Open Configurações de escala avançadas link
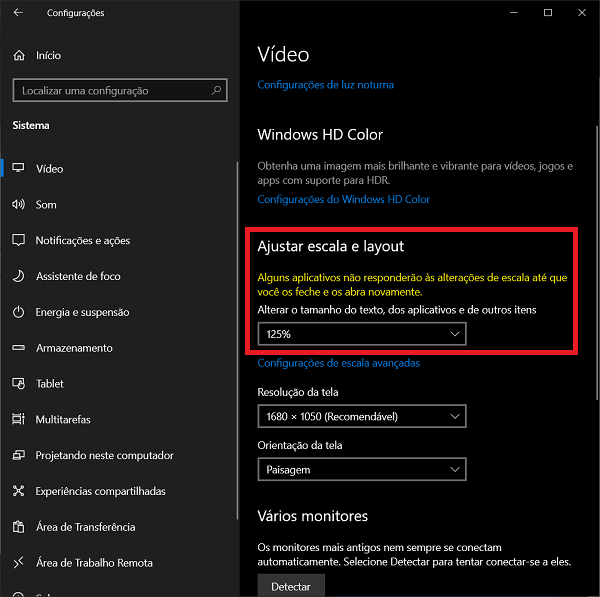The image size is (600, 597). click(338, 363)
